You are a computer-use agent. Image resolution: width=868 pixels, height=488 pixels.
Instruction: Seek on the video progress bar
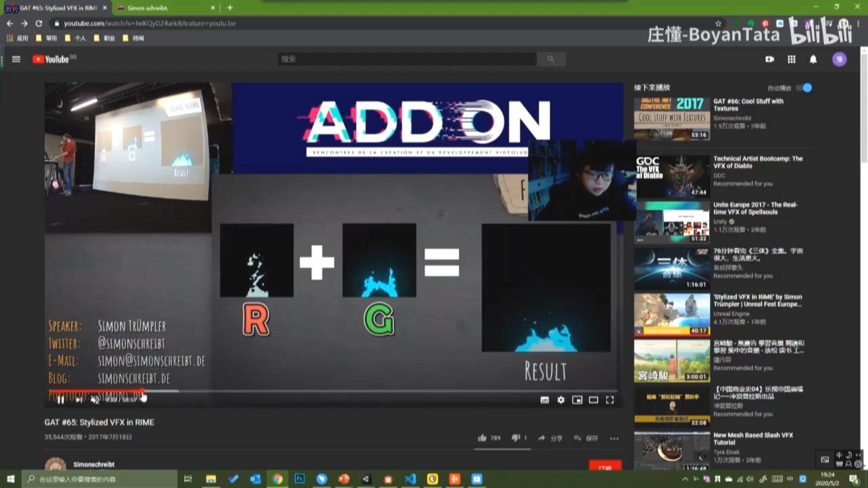coord(333,391)
